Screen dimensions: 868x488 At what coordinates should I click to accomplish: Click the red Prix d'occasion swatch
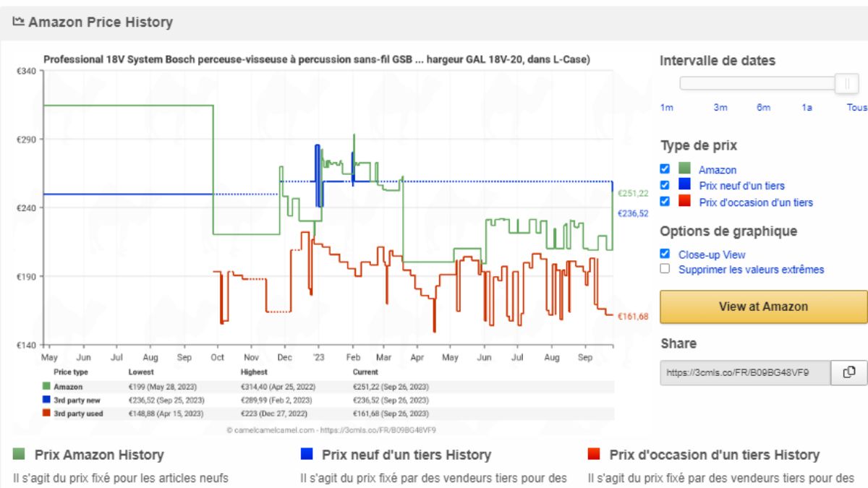point(685,202)
